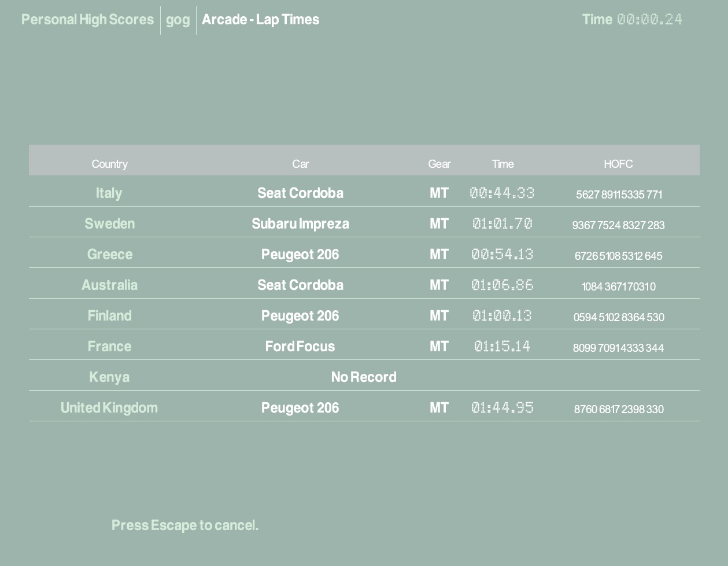Image resolution: width=728 pixels, height=566 pixels.
Task: Select the gog profile name
Action: [178, 20]
